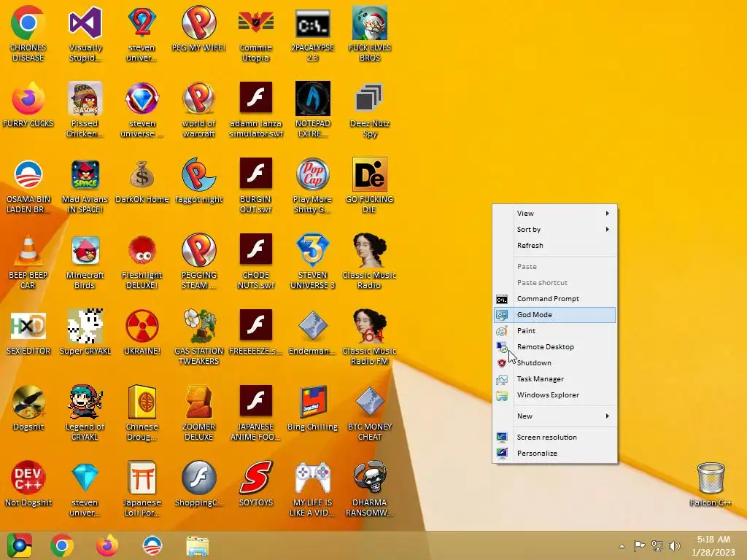Click the CHODE NUTS.swf flash file
This screenshot has height=560, width=747.
[256, 262]
